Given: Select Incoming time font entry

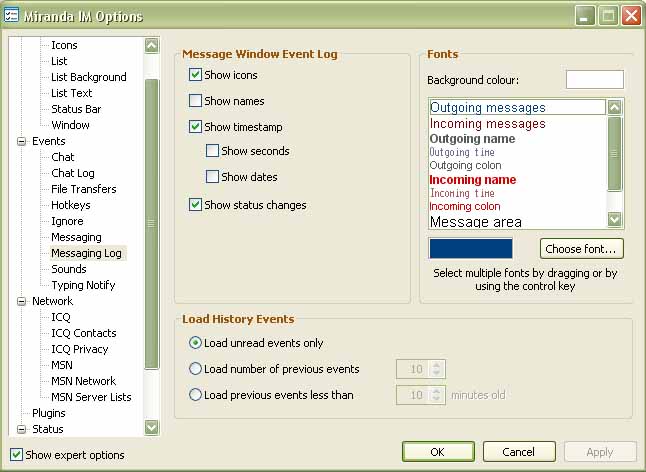Looking at the screenshot, I should (x=517, y=193).
